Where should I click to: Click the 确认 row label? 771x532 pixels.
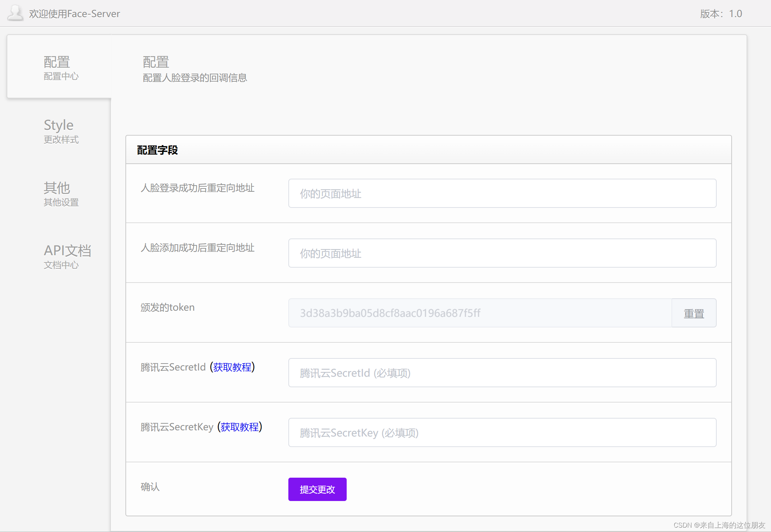(x=150, y=486)
